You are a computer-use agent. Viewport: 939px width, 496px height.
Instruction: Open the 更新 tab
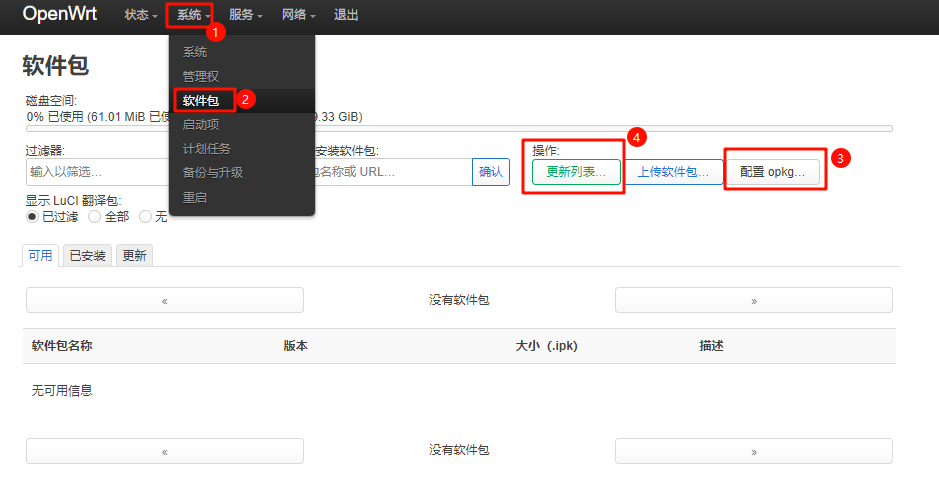[x=134, y=255]
